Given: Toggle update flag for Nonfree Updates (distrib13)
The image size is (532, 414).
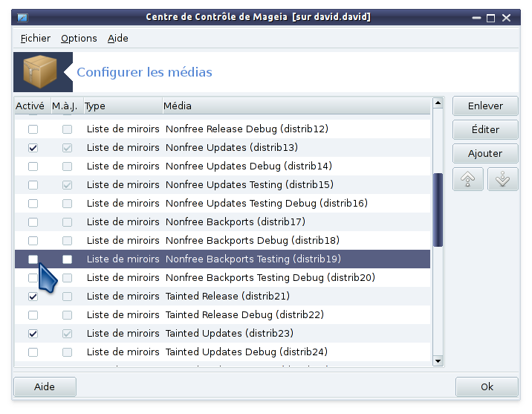Looking at the screenshot, I should point(67,148).
